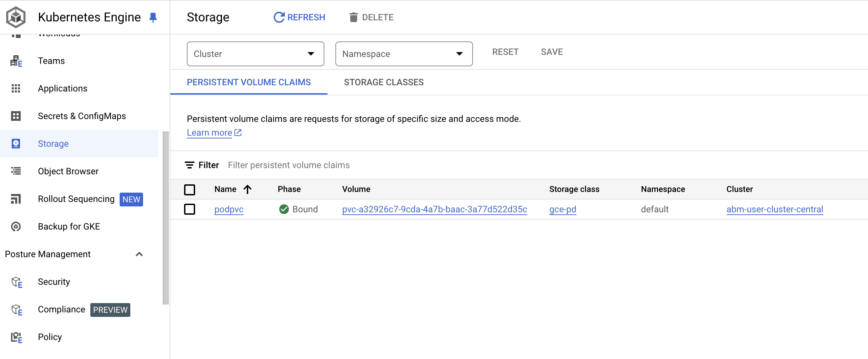Click the REFRESH button
Screen dimensions: 868x359
(x=299, y=17)
